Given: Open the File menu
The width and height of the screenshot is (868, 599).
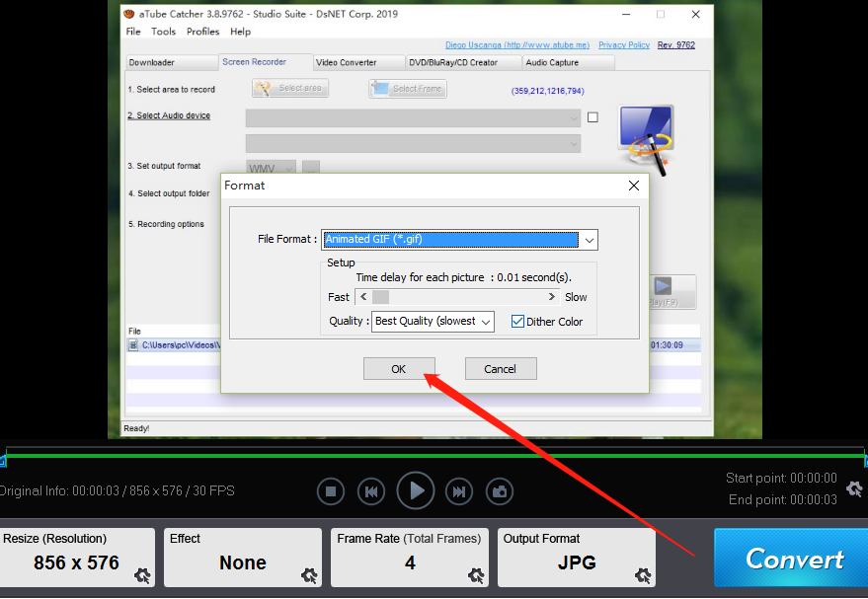Looking at the screenshot, I should coord(133,32).
